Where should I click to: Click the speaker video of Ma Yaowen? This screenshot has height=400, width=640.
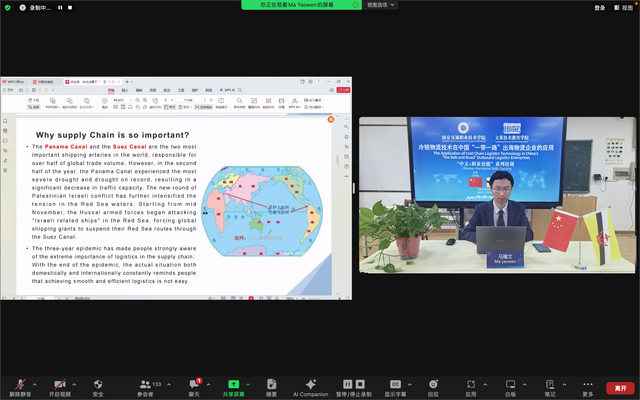click(497, 195)
